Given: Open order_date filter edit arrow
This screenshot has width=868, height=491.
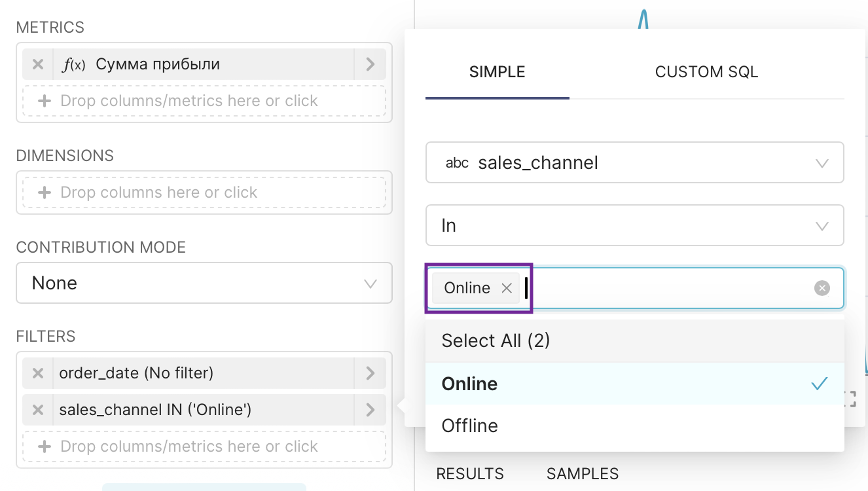Looking at the screenshot, I should coord(370,373).
